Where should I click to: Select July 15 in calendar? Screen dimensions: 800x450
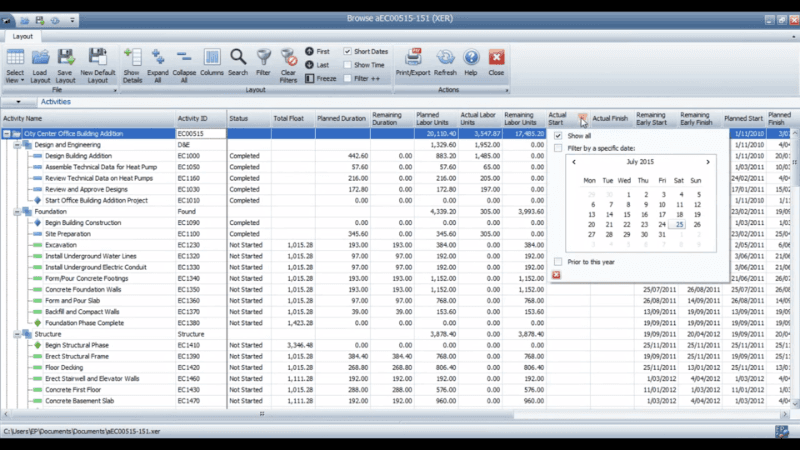pos(627,215)
